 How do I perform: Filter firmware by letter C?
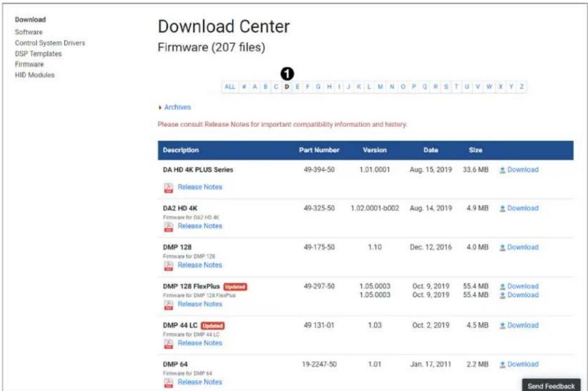276,87
